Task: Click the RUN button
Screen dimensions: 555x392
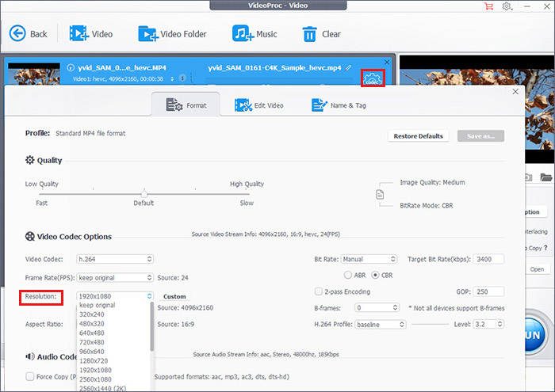Action: click(x=533, y=335)
